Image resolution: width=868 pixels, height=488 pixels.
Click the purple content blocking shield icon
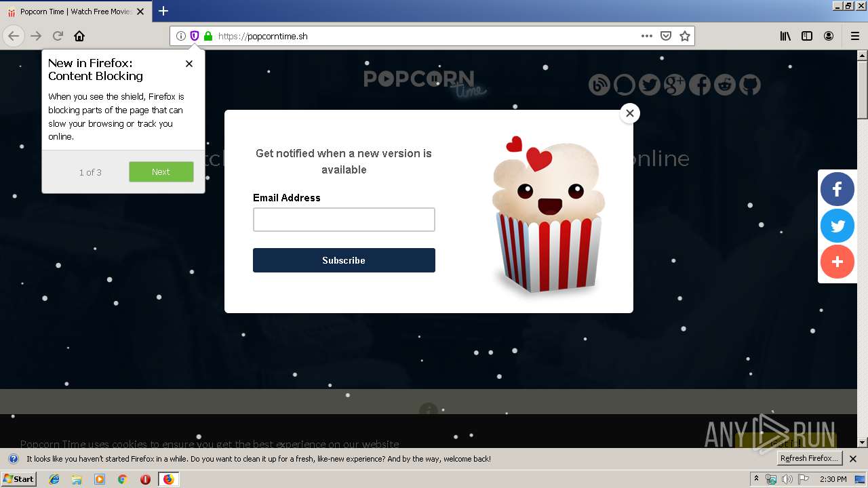(x=195, y=36)
